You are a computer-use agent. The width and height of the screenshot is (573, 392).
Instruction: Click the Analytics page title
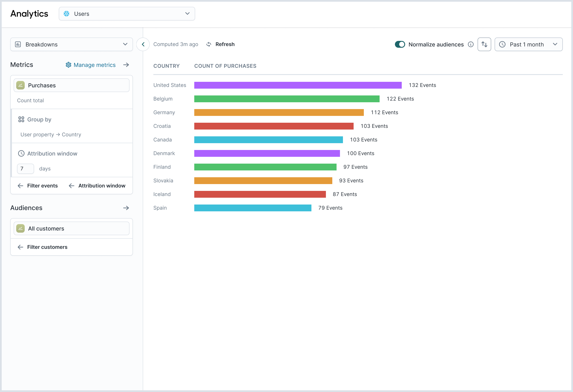29,14
